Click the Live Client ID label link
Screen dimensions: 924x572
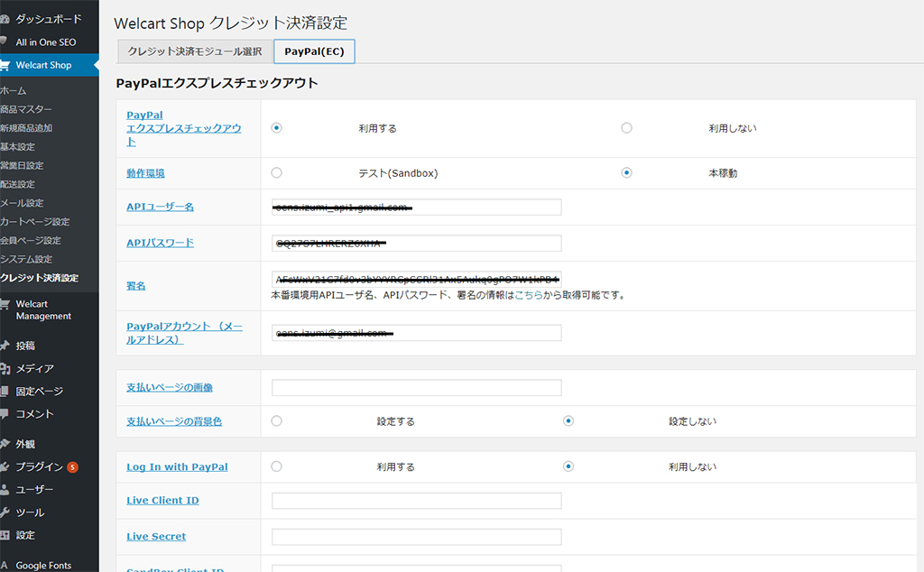point(162,501)
